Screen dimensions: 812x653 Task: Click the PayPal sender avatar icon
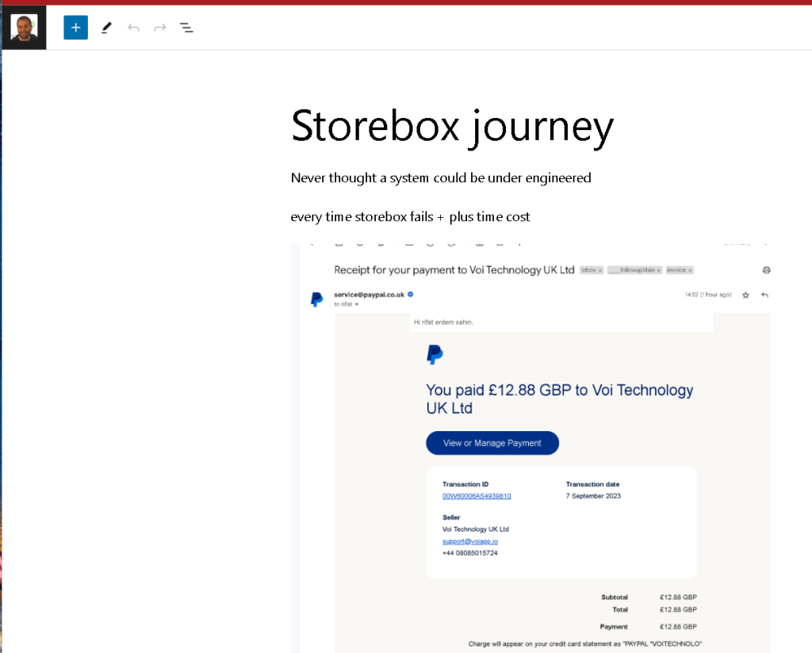316,299
